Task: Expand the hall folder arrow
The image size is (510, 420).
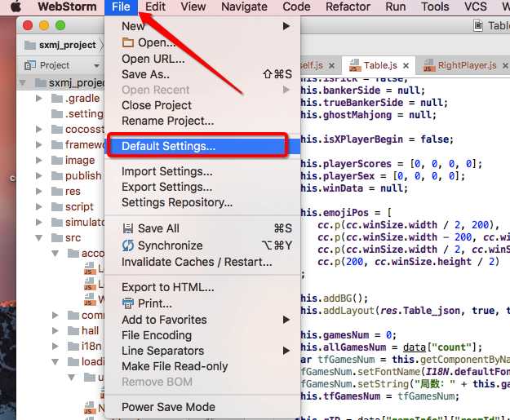Action: tap(55, 330)
